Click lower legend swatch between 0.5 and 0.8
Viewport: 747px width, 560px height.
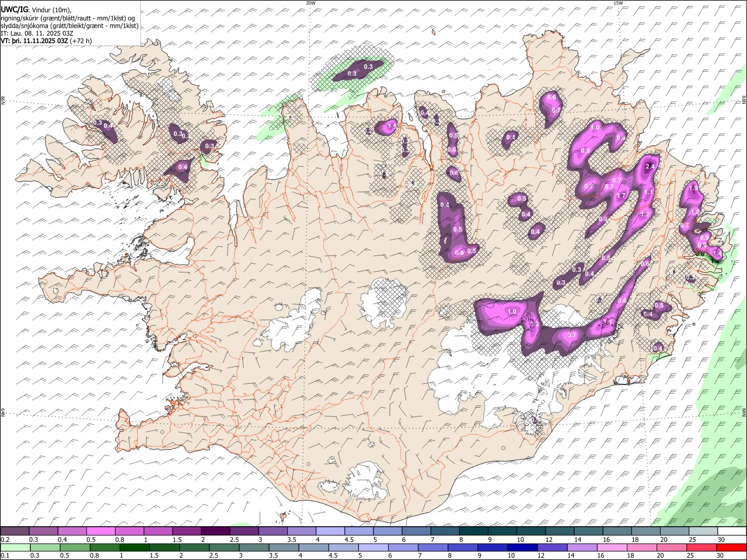click(75, 548)
